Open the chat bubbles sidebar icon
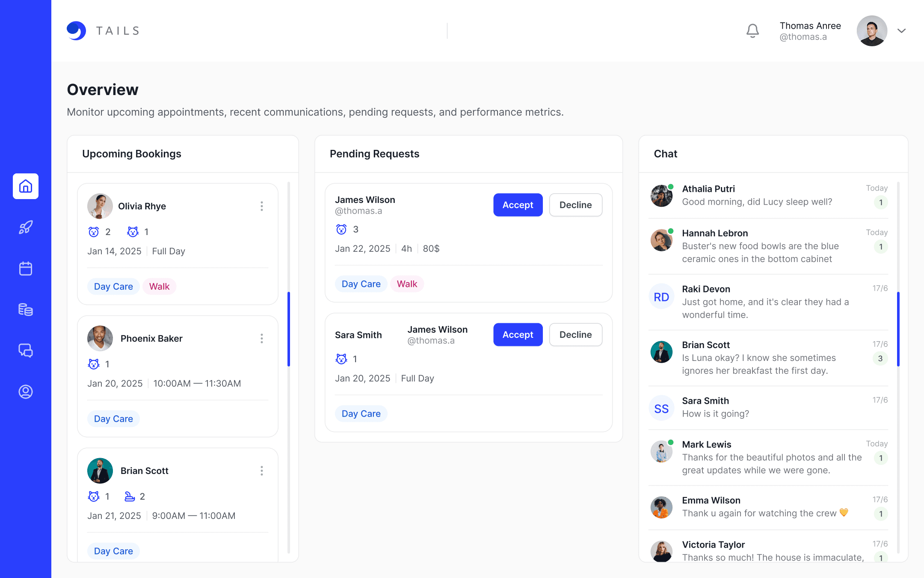Viewport: 924px width, 578px height. click(x=26, y=351)
